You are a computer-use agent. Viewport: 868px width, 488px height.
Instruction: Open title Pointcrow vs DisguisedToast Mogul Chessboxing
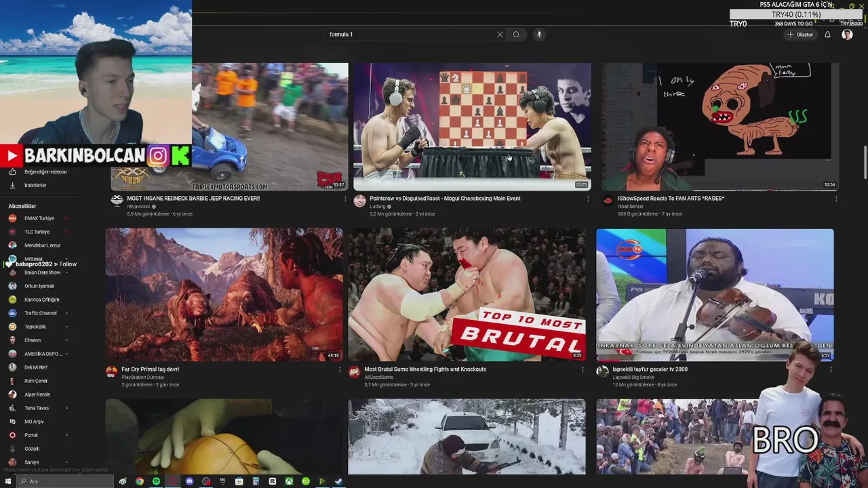[445, 199]
